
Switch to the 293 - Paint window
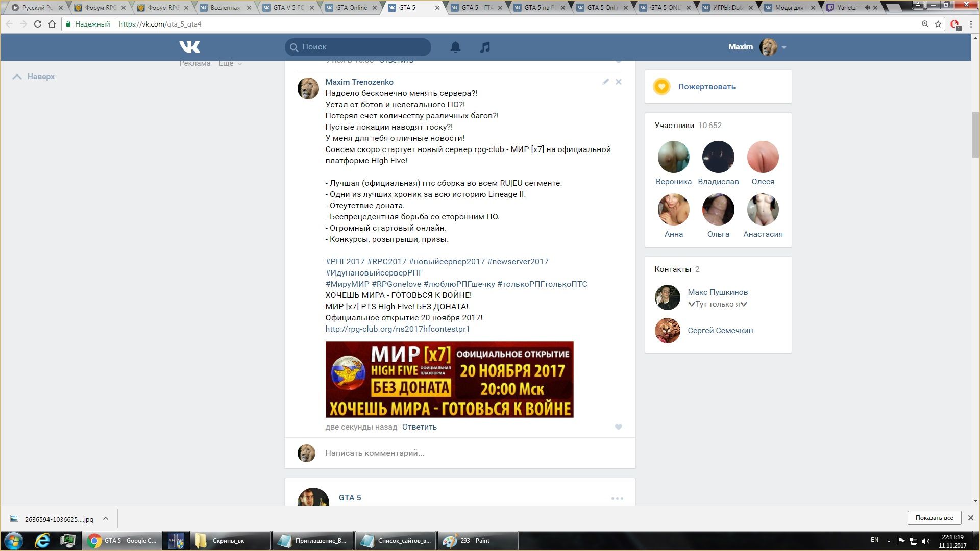pyautogui.click(x=478, y=541)
